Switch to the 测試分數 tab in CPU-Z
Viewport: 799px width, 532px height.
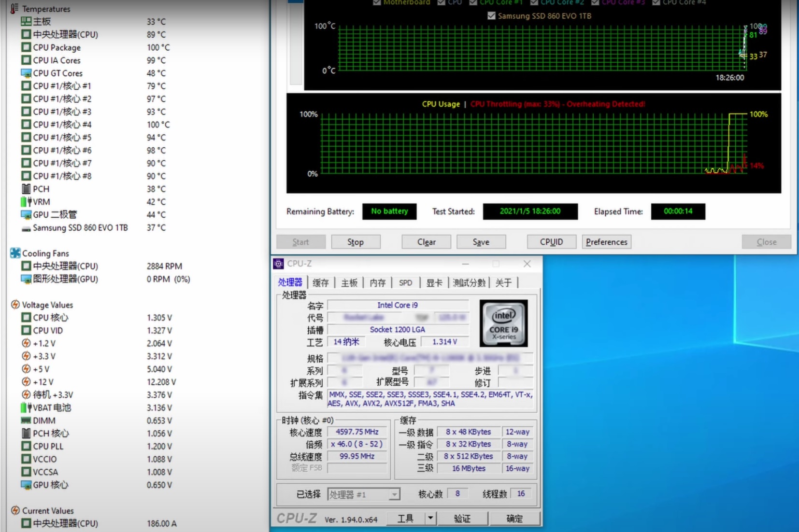[x=469, y=283]
